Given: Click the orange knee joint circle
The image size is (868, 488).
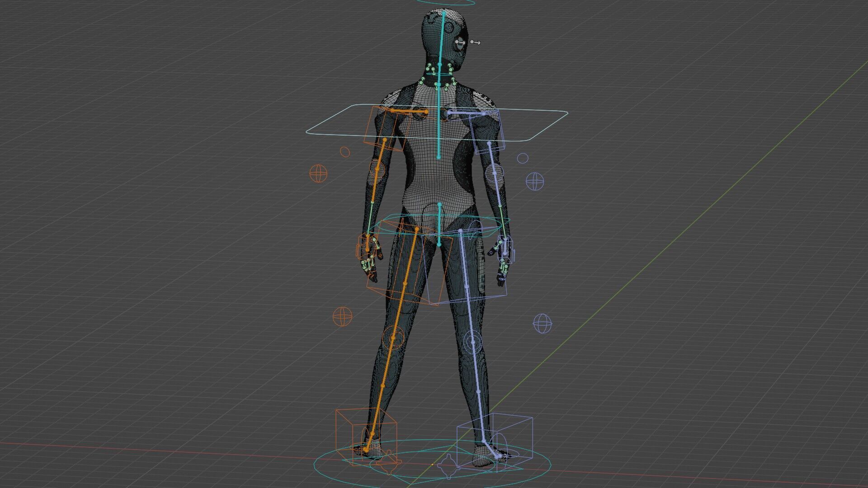Looking at the screenshot, I should [x=393, y=338].
